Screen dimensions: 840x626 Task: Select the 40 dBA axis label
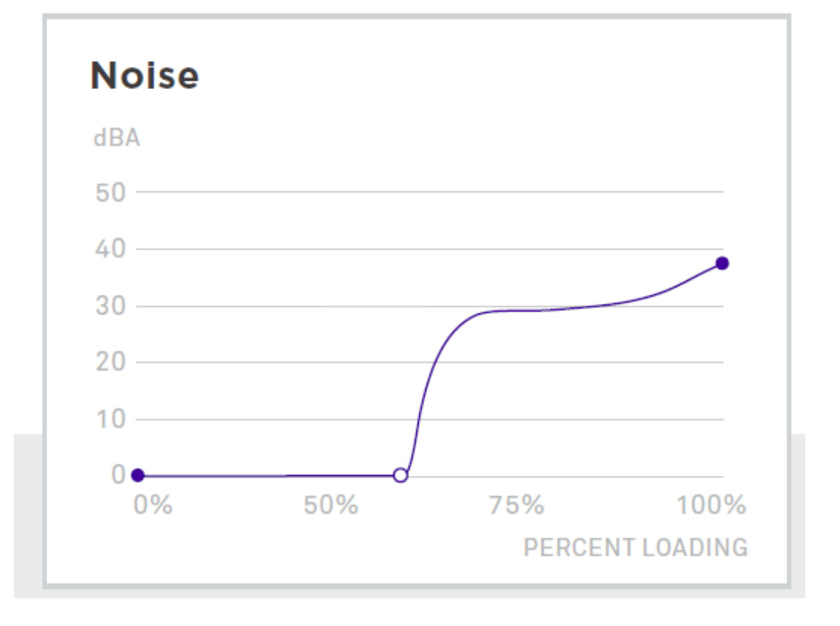pos(110,249)
